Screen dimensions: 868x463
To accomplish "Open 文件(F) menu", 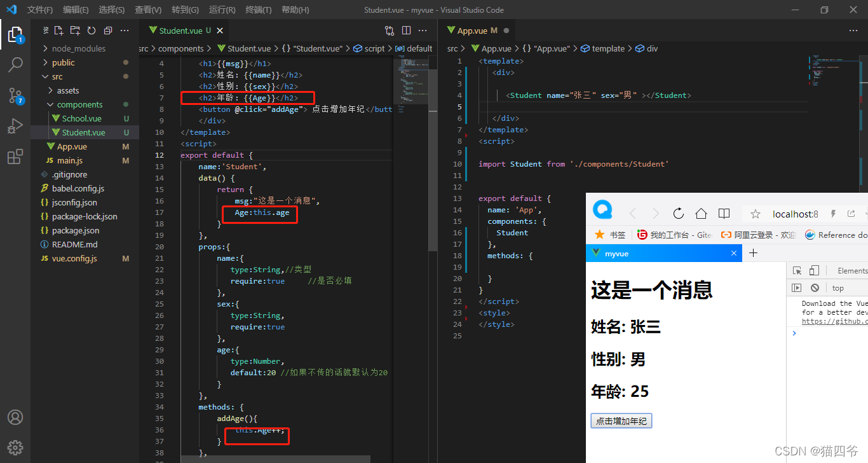I will (40, 10).
